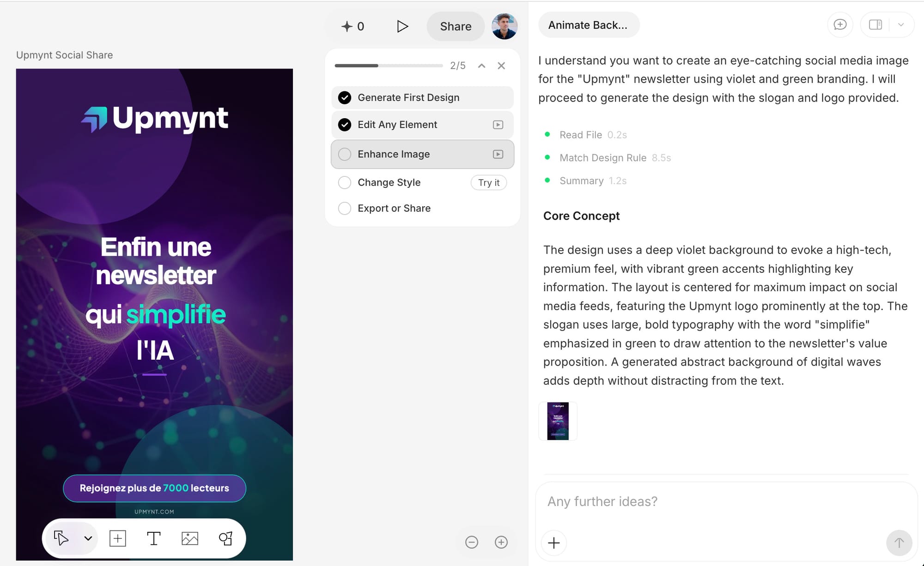
Task: Toggle the Enhance Image checklist circle
Action: 345,154
